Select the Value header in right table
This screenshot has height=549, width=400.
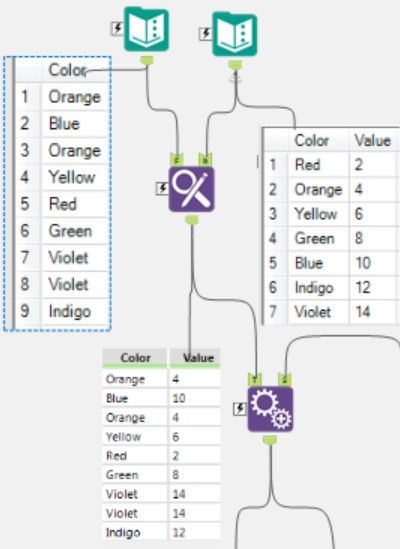click(x=373, y=141)
